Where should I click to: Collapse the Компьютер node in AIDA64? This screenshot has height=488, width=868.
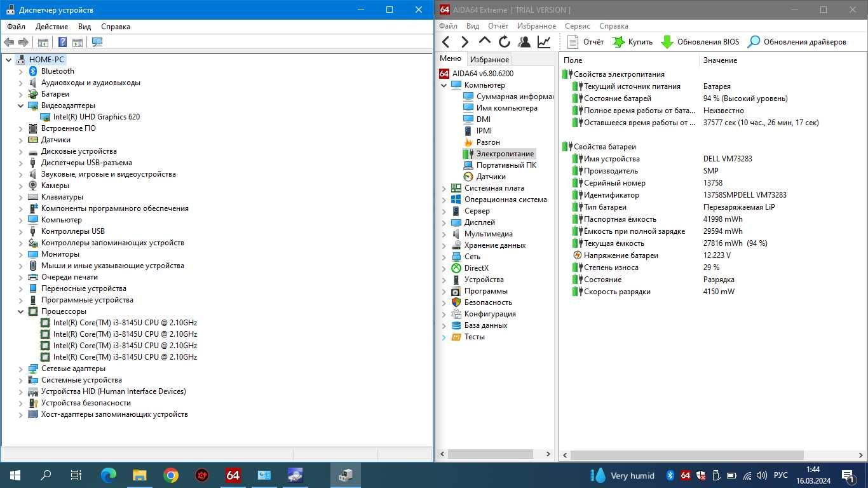point(444,85)
